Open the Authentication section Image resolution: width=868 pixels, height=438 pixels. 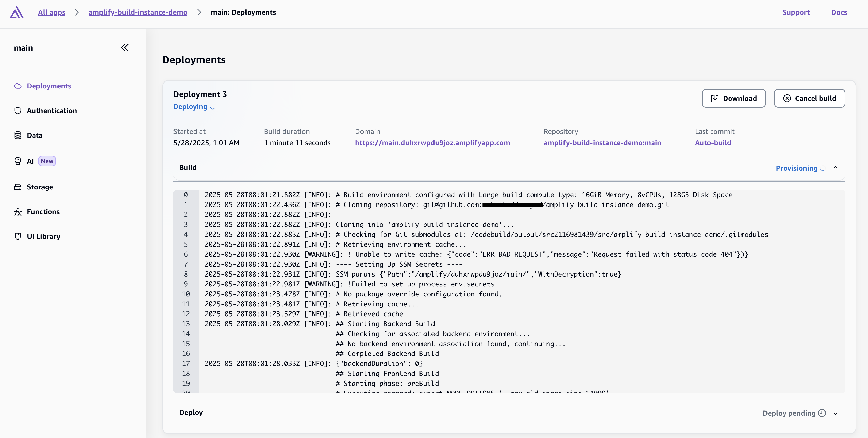click(x=52, y=110)
